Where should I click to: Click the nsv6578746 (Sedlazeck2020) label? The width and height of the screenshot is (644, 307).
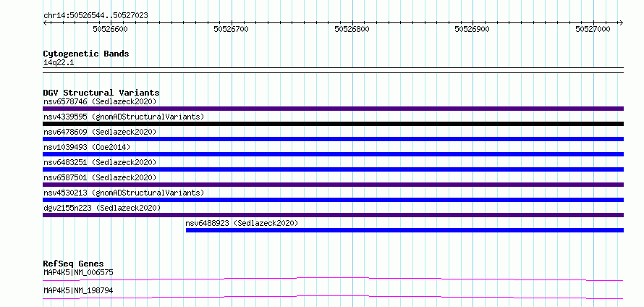coord(100,101)
